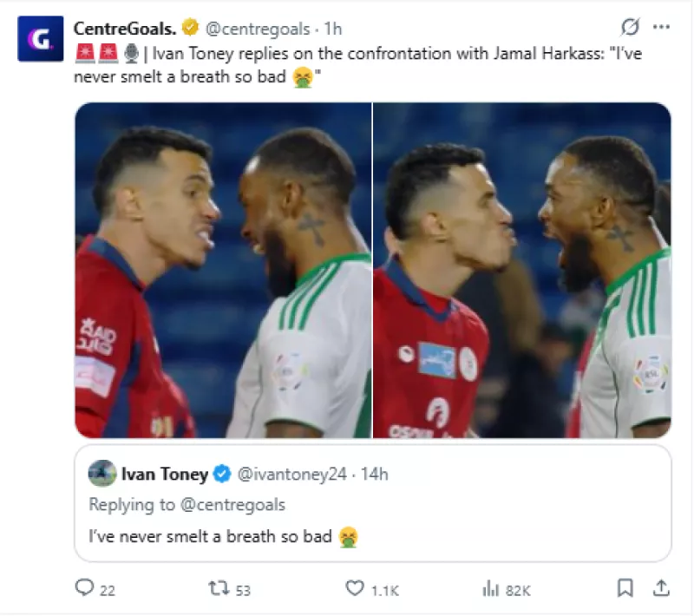Viewport: 694px width, 616px height.
Task: Click the 1h post timestamp
Action: click(x=333, y=29)
